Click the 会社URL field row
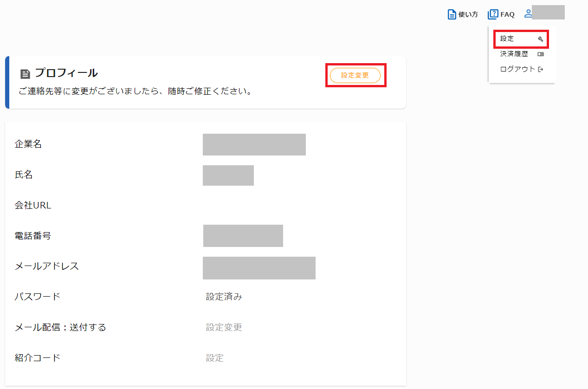 tap(33, 205)
